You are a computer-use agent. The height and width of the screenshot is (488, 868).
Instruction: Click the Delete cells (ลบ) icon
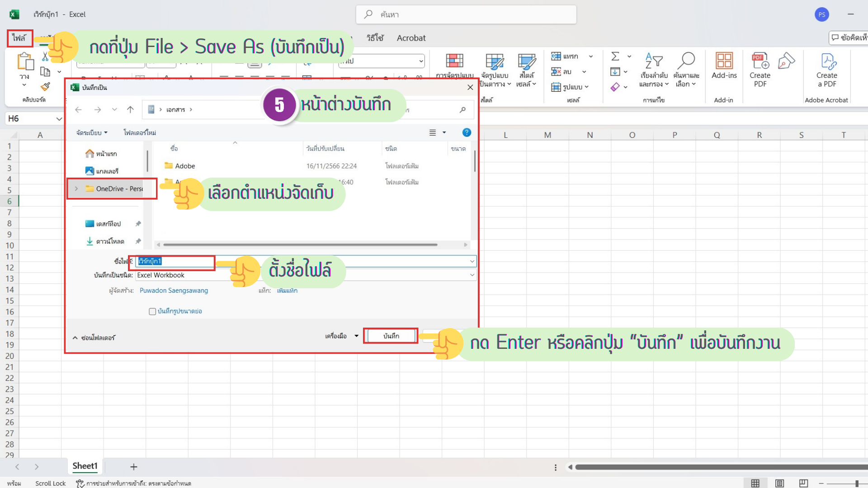[556, 71]
